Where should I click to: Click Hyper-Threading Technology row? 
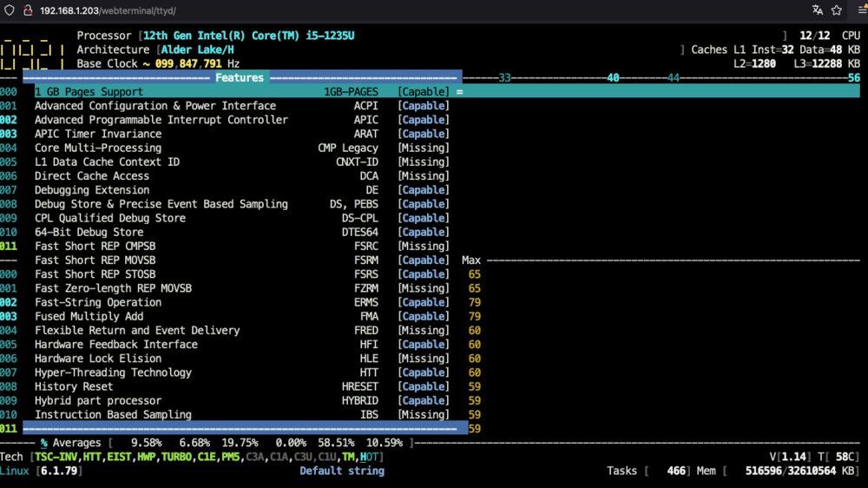242,373
